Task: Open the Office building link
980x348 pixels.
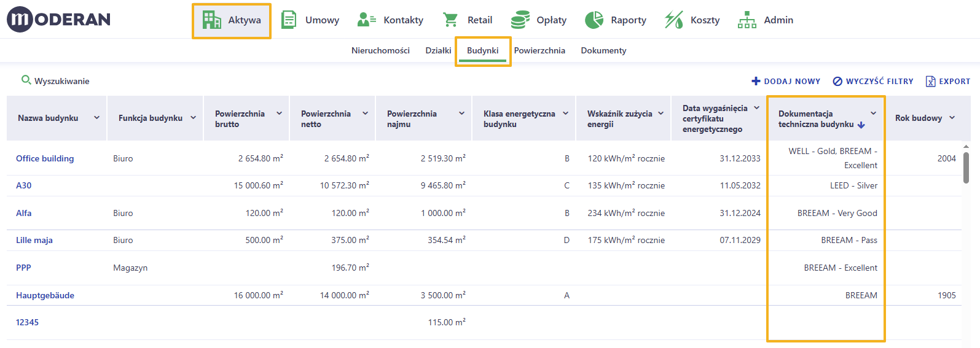Action: click(x=45, y=158)
